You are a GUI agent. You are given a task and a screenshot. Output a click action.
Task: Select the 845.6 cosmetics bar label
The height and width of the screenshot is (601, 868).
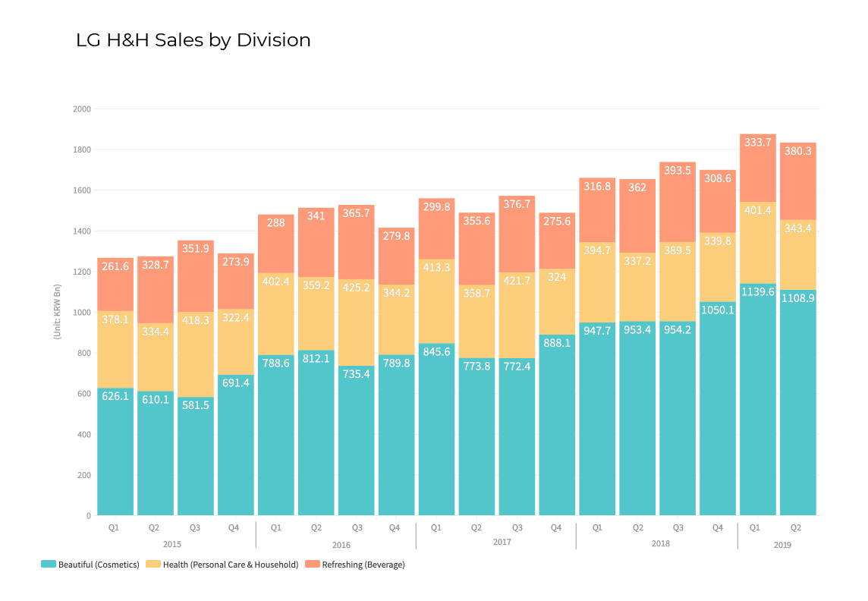coord(436,352)
